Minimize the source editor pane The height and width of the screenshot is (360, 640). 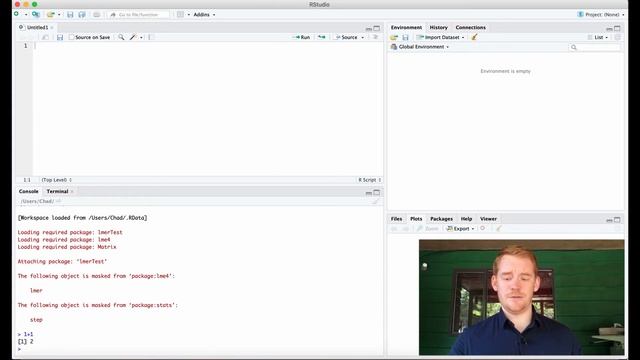tap(369, 29)
